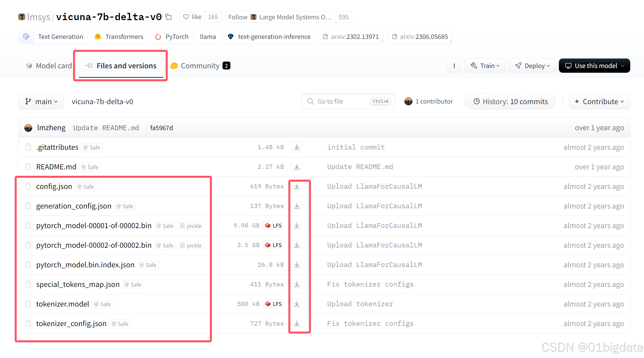This screenshot has height=358, width=644.
Task: Expand the Deploy options
Action: [x=532, y=65]
